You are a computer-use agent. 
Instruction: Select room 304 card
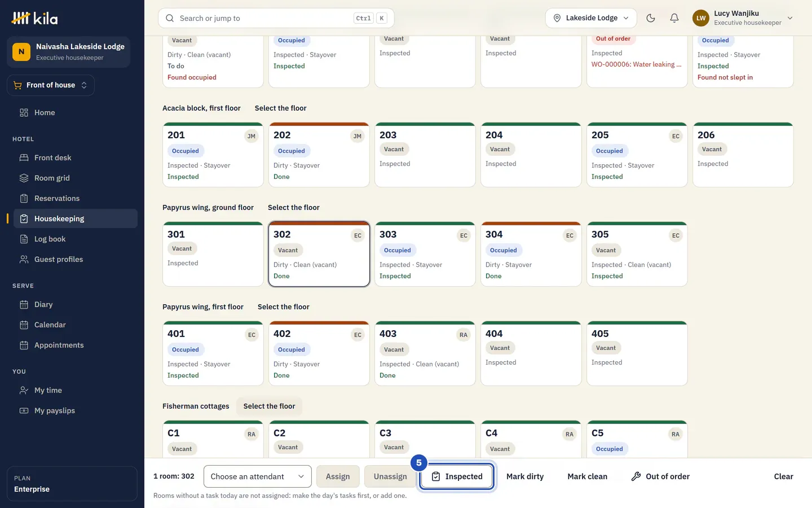click(531, 254)
